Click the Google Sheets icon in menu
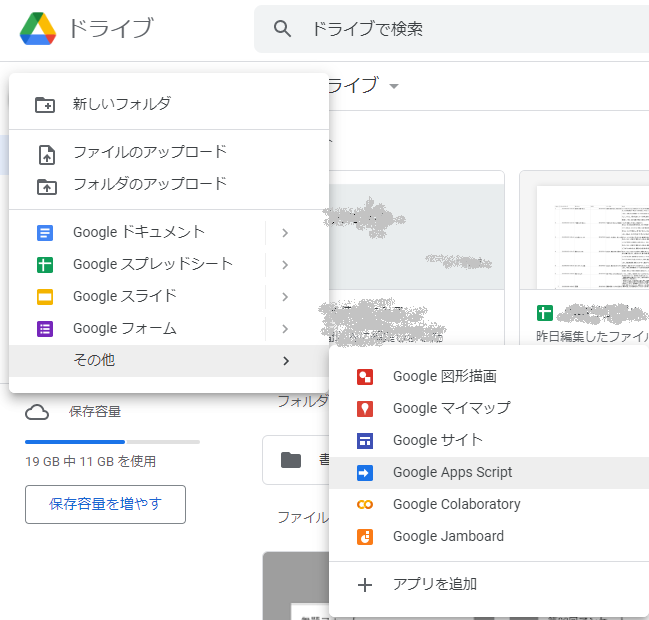The width and height of the screenshot is (649, 620). pyautogui.click(x=45, y=264)
